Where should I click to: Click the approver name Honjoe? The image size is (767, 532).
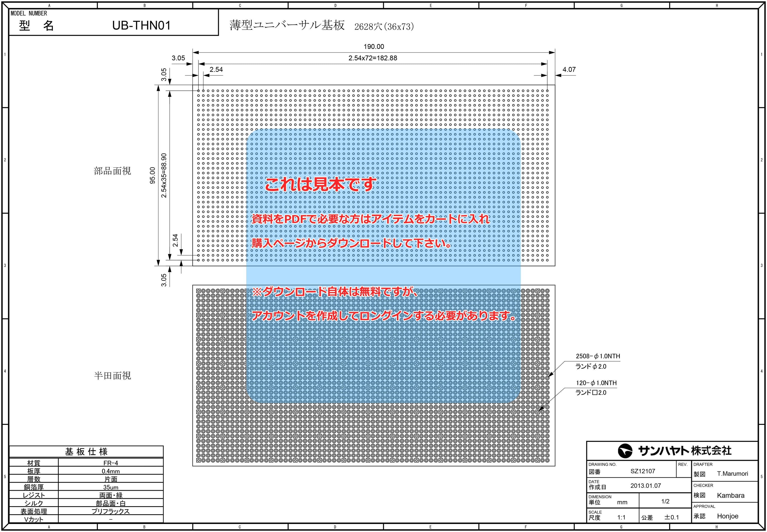[x=728, y=516]
